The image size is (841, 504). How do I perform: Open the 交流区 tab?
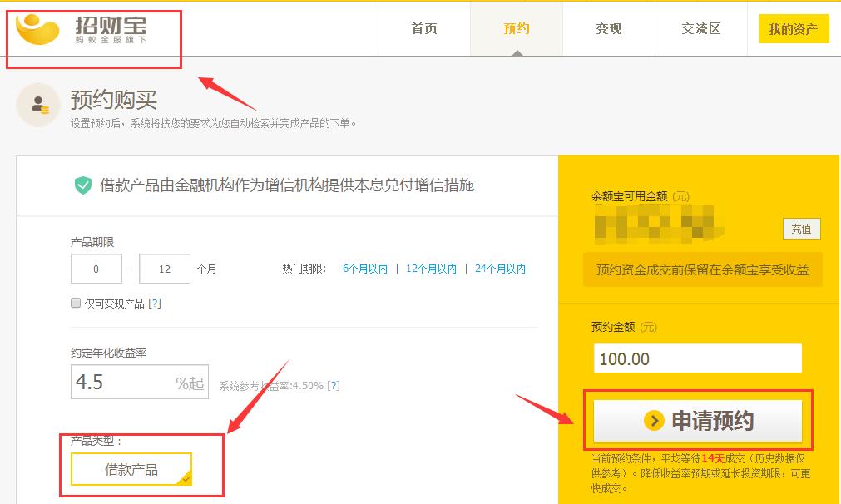[701, 28]
